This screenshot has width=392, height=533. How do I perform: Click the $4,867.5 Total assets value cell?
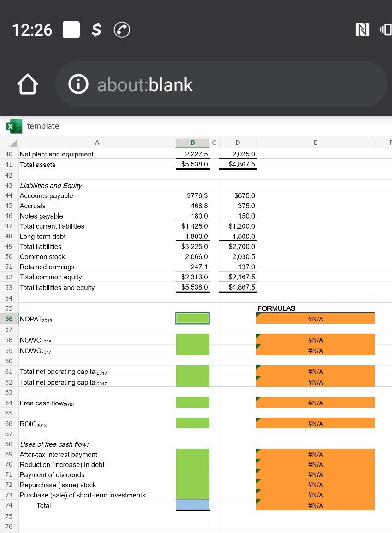pyautogui.click(x=238, y=164)
